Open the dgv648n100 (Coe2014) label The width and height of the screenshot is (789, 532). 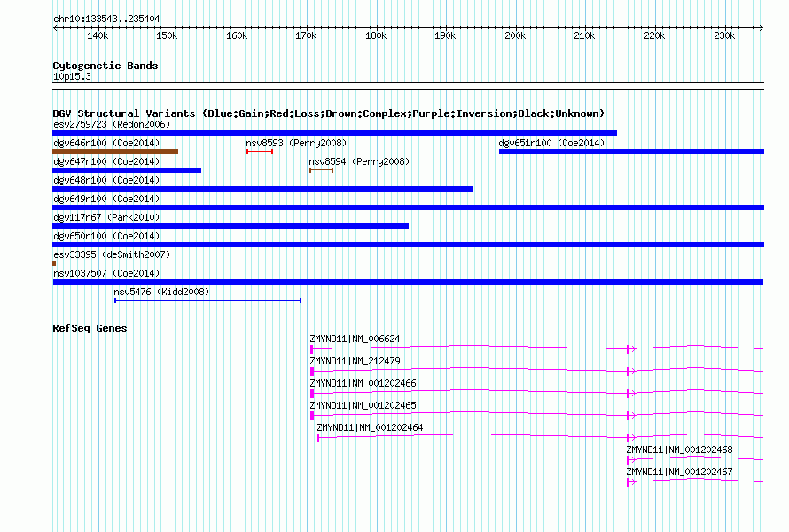[106, 180]
